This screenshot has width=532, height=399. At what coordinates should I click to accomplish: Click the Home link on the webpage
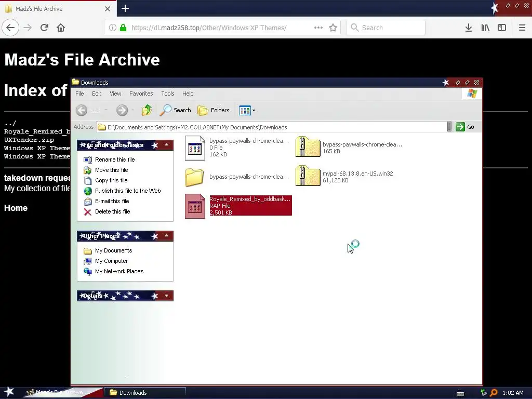coord(16,208)
